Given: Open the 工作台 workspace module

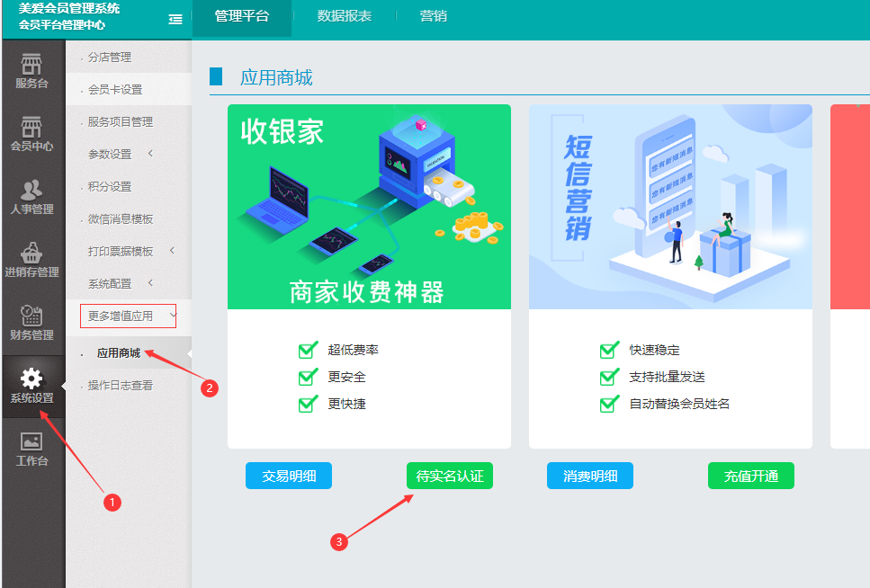Looking at the screenshot, I should [x=33, y=447].
